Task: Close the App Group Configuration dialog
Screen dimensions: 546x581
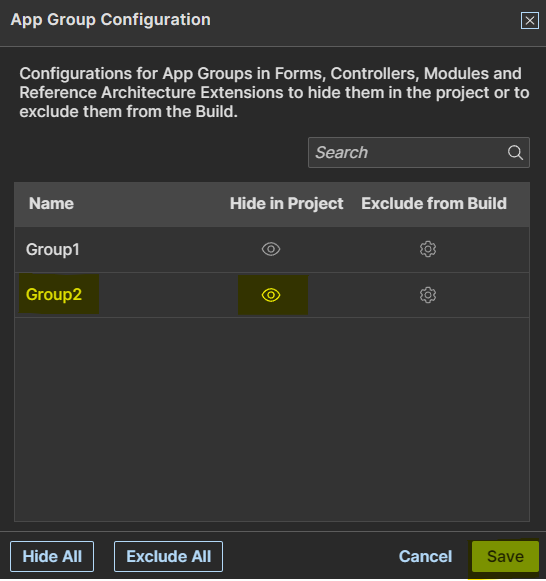Action: click(x=530, y=20)
